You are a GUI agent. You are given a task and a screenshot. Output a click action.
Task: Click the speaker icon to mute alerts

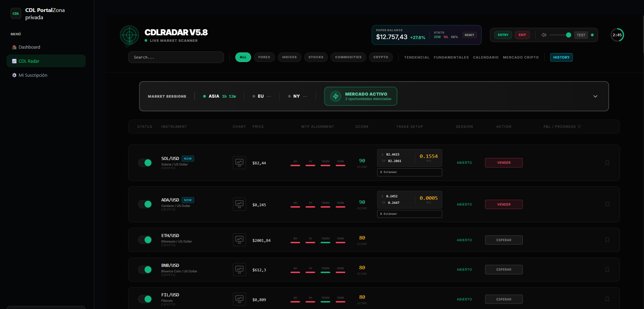[543, 35]
